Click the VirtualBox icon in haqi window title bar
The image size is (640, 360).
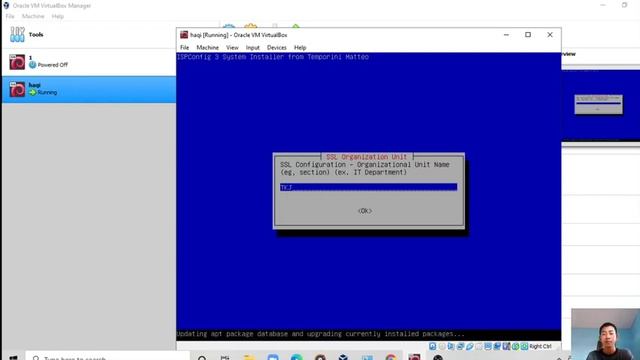tap(184, 35)
